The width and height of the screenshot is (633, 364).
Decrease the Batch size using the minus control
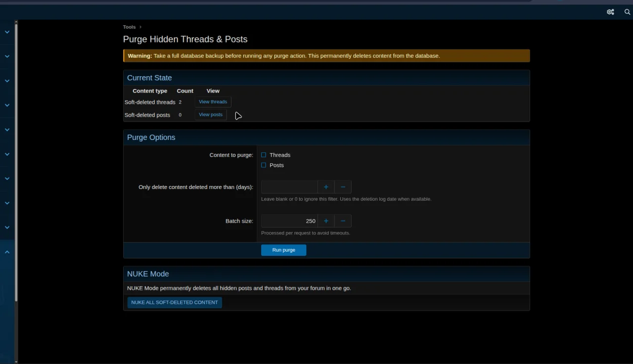click(x=343, y=221)
